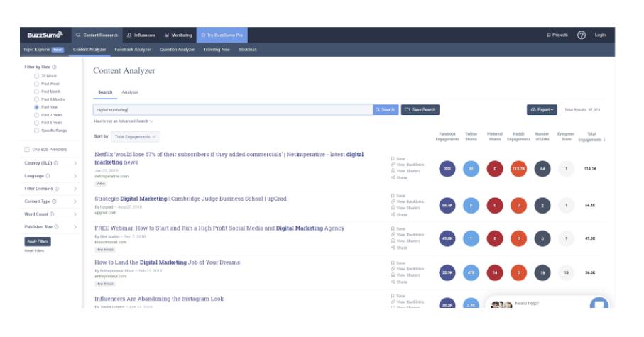Click the Facebook engagements circle for Netflix article
The width and height of the screenshot is (644, 337).
click(x=447, y=169)
